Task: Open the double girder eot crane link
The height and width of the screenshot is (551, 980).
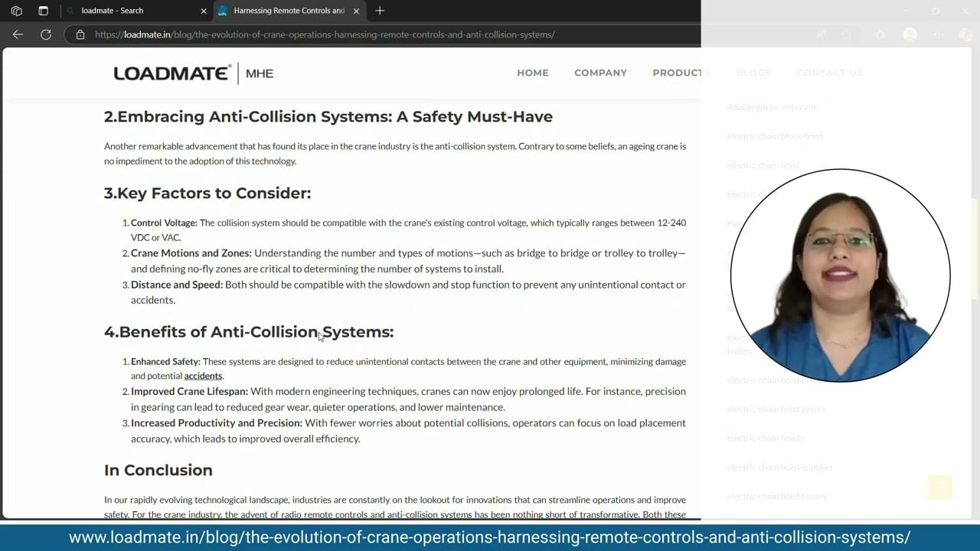Action: [772, 107]
